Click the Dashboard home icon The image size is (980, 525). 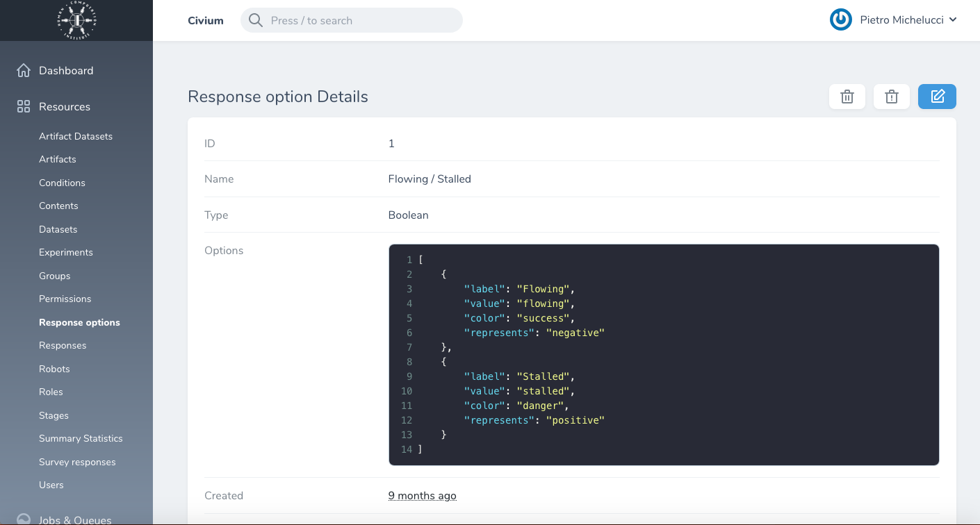tap(24, 70)
